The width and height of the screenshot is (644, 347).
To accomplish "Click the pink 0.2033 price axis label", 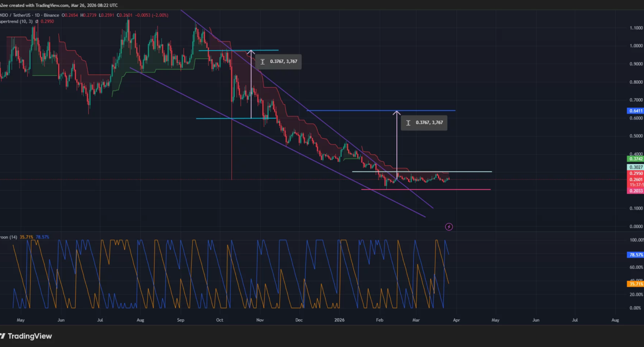I will click(635, 190).
